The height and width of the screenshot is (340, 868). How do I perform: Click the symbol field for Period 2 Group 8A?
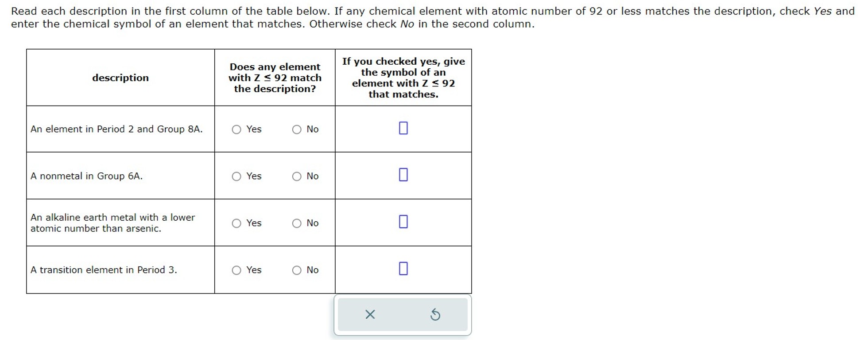click(x=403, y=129)
